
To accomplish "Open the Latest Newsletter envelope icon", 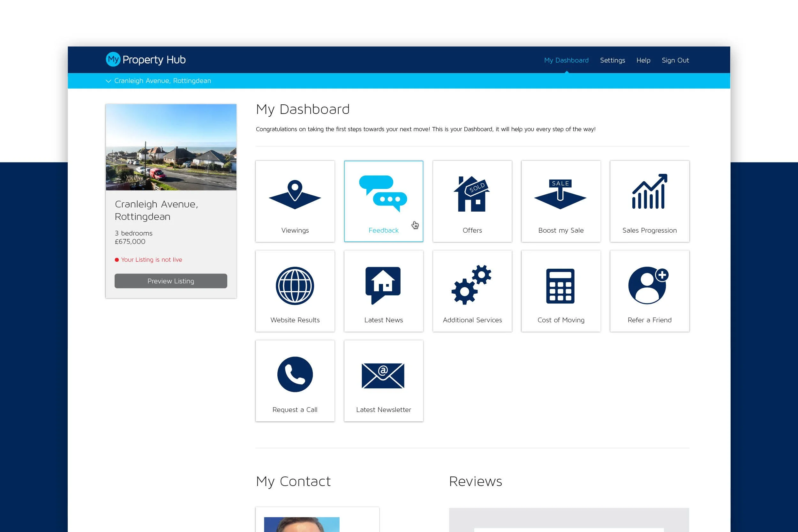I will pyautogui.click(x=383, y=376).
